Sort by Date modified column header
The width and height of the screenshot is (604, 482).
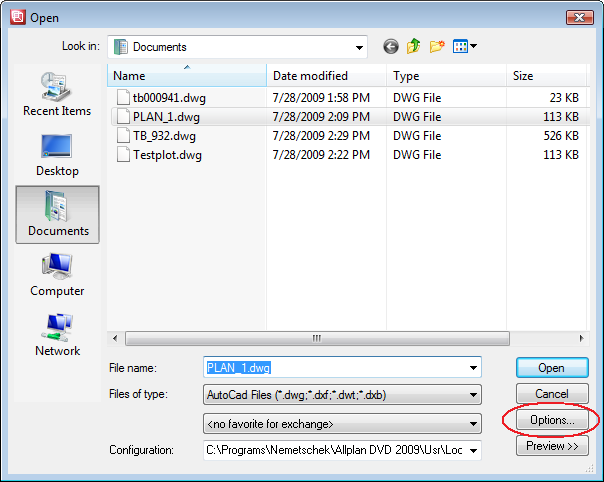coord(326,76)
